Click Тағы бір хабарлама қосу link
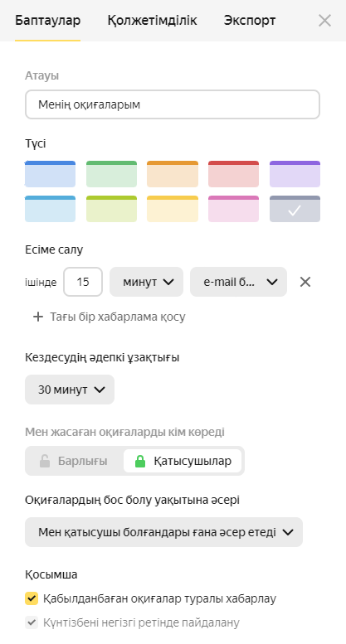The width and height of the screenshot is (346, 644). tap(118, 317)
